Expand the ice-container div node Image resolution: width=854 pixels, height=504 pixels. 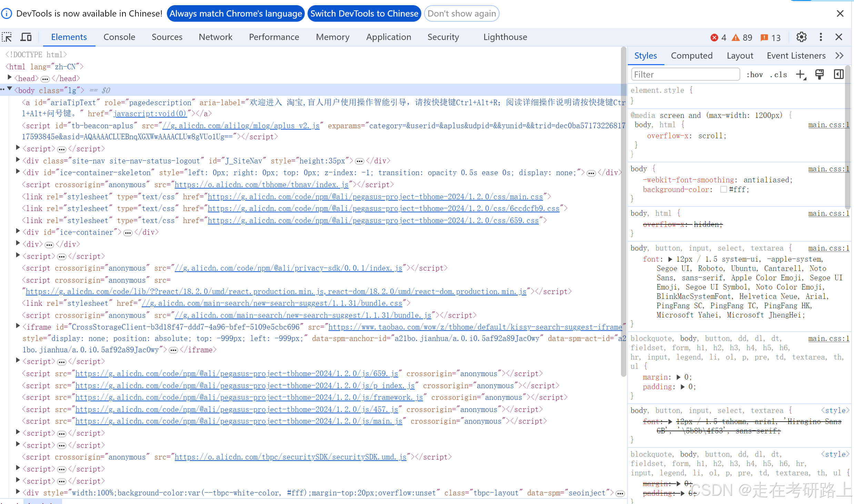click(18, 231)
